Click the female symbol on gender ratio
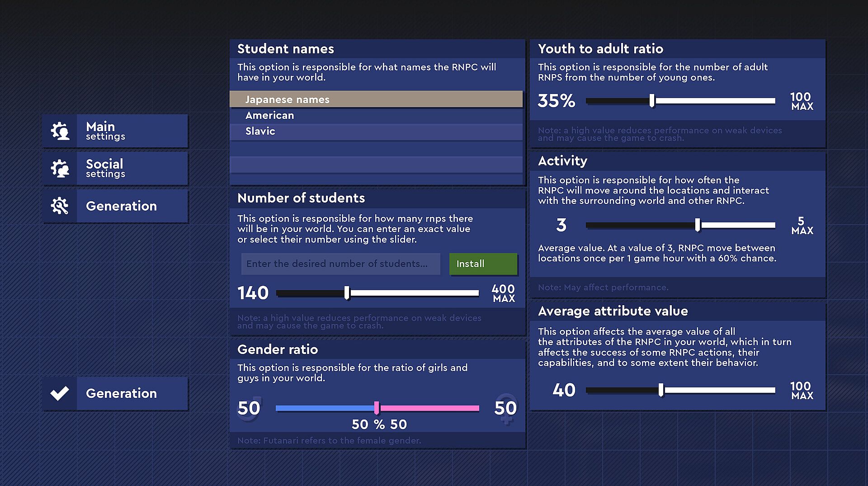 click(506, 409)
